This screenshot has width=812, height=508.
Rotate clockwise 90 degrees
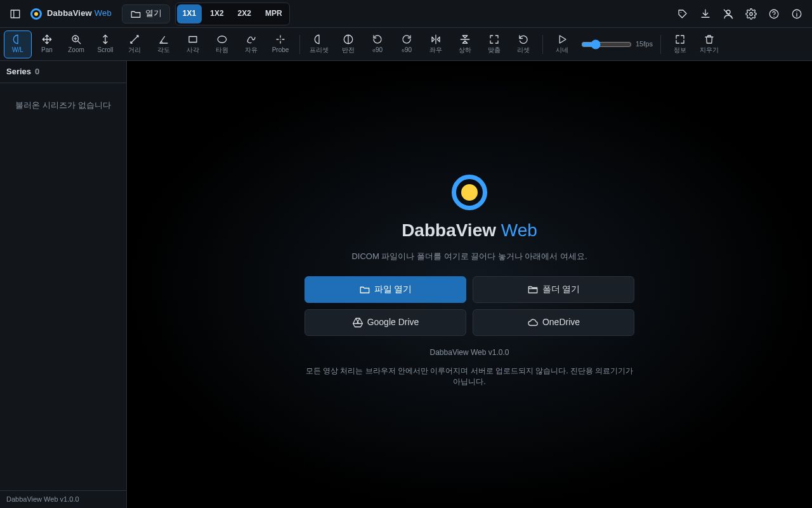407,44
